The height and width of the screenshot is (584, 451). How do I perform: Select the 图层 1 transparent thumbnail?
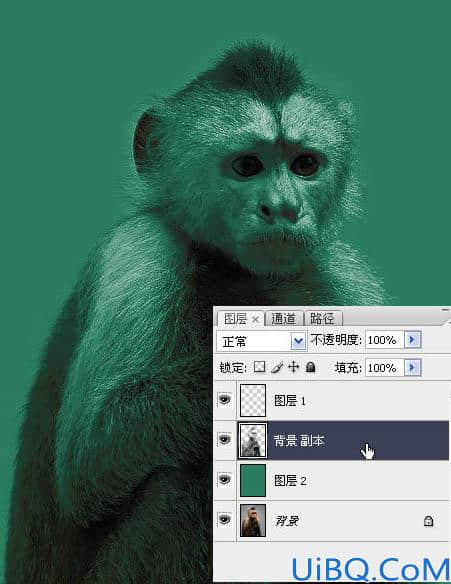(x=253, y=400)
